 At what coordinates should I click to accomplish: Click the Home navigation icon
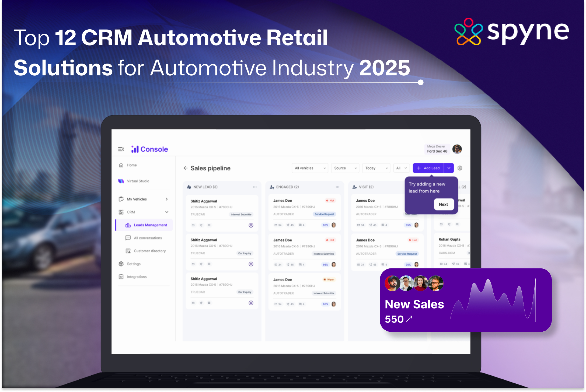tap(121, 165)
